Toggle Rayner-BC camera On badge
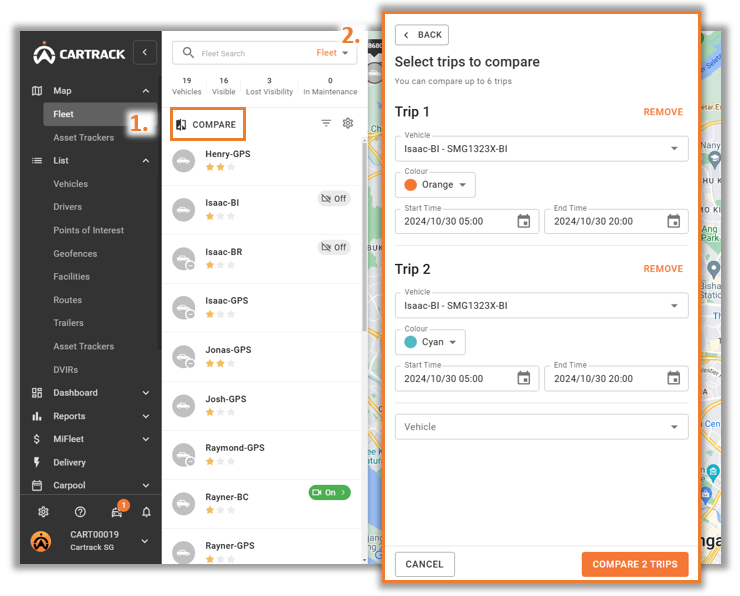 pos(329,492)
